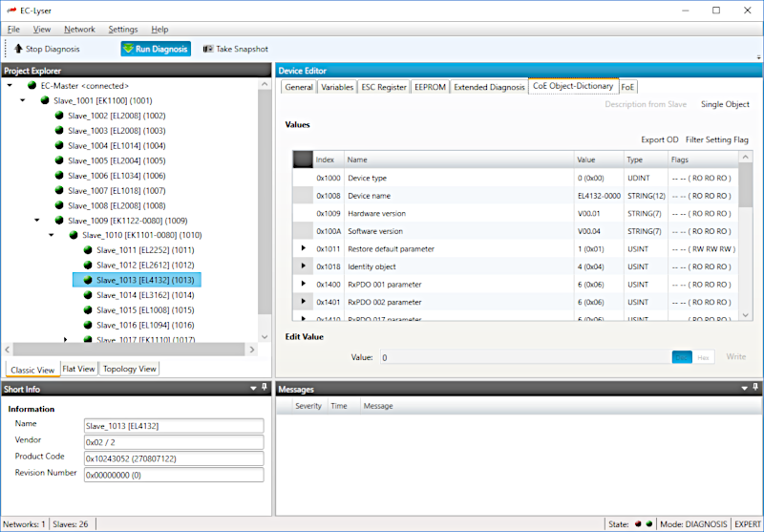Click the Run Diagnosis button icon

(x=128, y=49)
